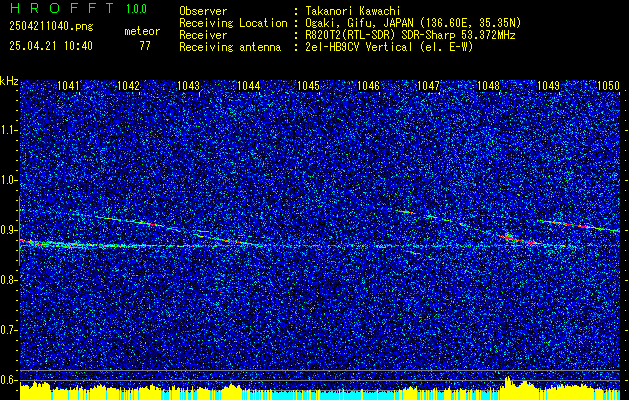This screenshot has width=629, height=400.
Task: Click time marker 1043
Action: tap(188, 86)
